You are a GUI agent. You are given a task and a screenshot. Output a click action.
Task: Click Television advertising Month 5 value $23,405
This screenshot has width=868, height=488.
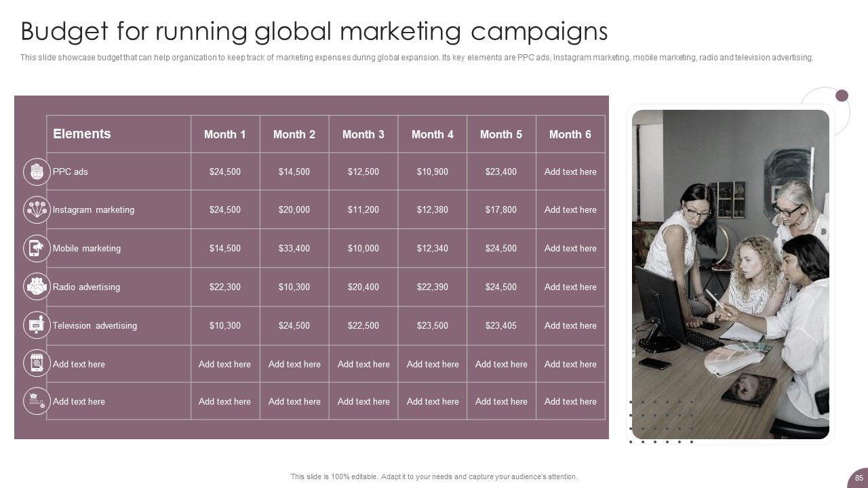tap(501, 326)
